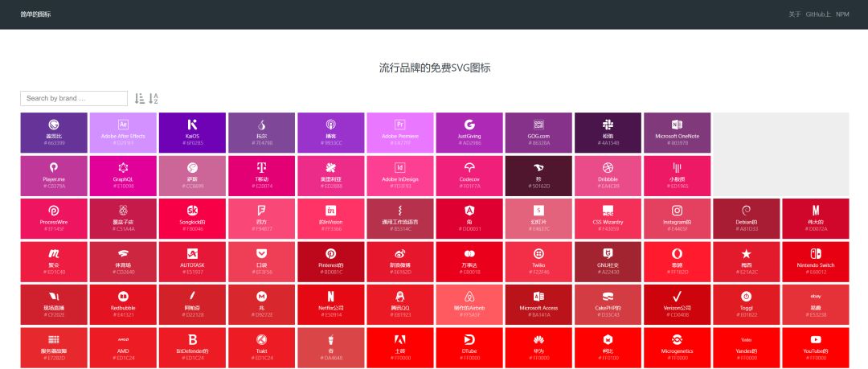This screenshot has width=868, height=369.
Task: Select the GraphQL icon
Action: point(123,175)
